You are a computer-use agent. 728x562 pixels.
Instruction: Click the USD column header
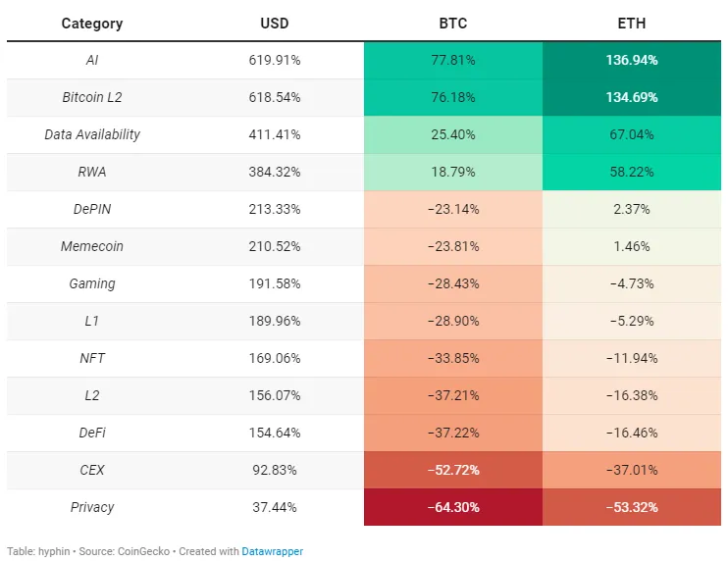coord(275,24)
